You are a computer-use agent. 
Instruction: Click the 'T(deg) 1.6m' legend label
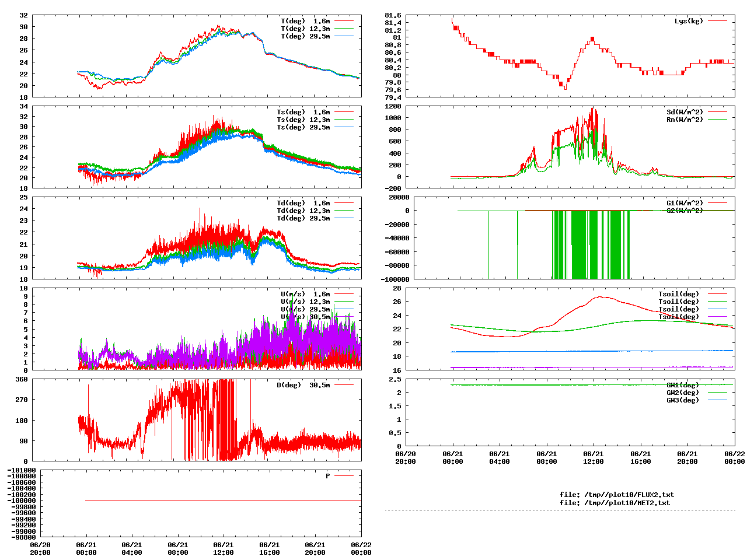click(x=305, y=21)
